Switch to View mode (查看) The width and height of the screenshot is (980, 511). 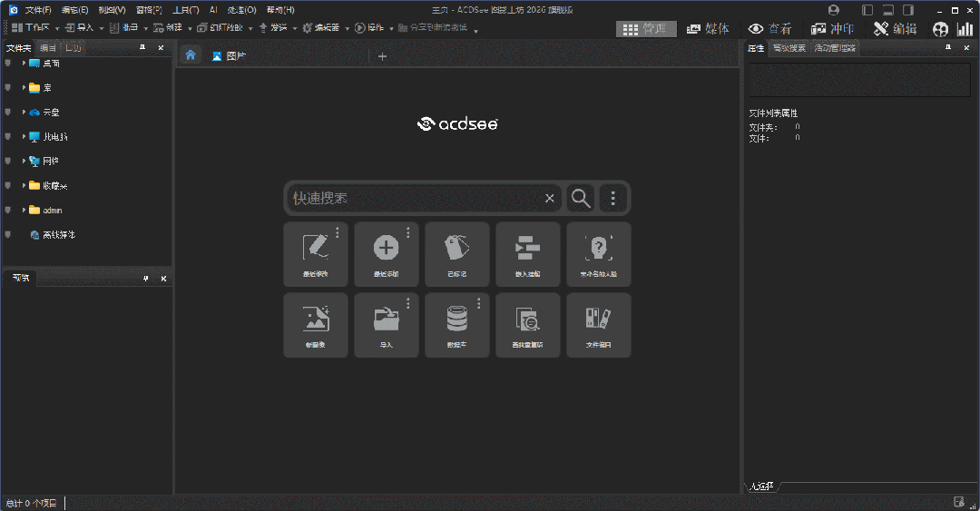coord(770,29)
